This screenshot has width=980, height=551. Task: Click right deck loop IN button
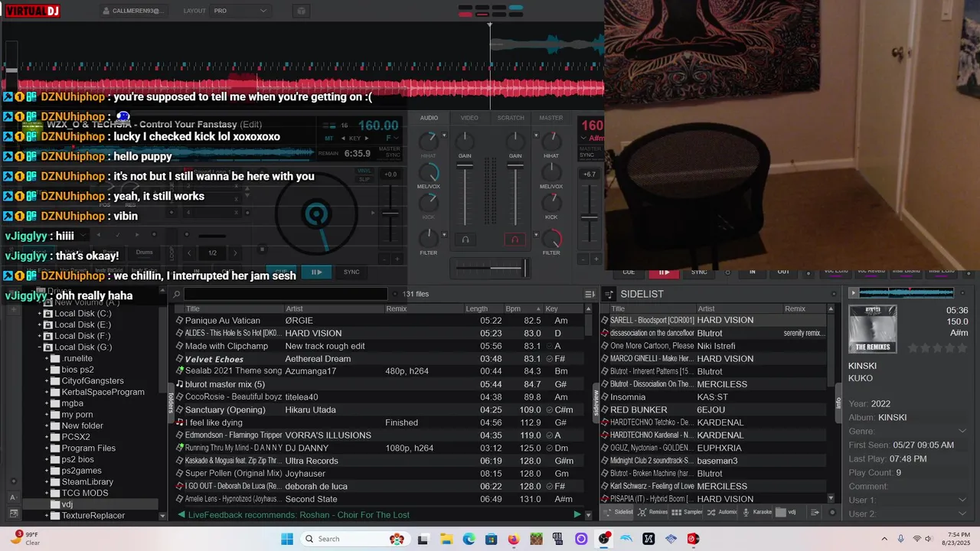(x=753, y=272)
